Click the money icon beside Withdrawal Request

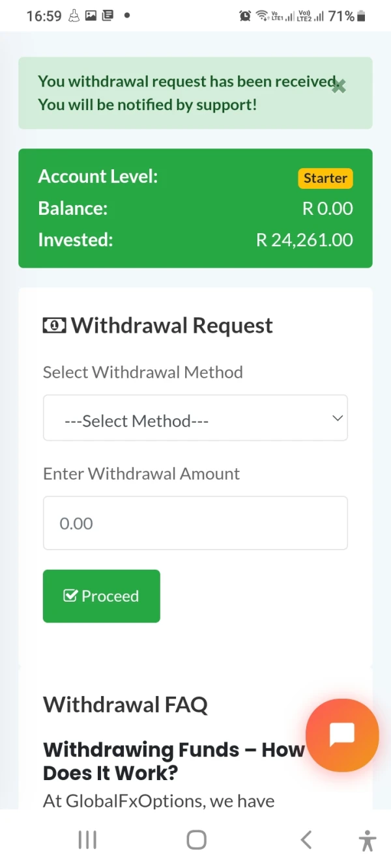54,325
